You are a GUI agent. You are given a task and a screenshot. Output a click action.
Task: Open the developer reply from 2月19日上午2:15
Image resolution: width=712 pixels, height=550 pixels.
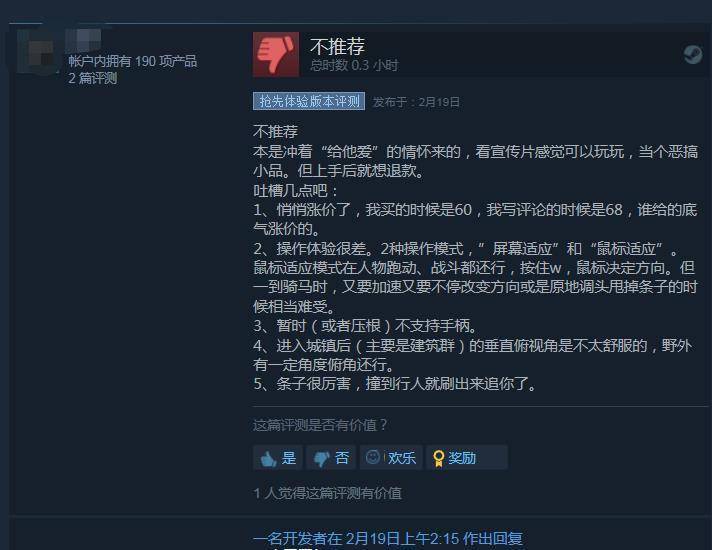coord(388,539)
